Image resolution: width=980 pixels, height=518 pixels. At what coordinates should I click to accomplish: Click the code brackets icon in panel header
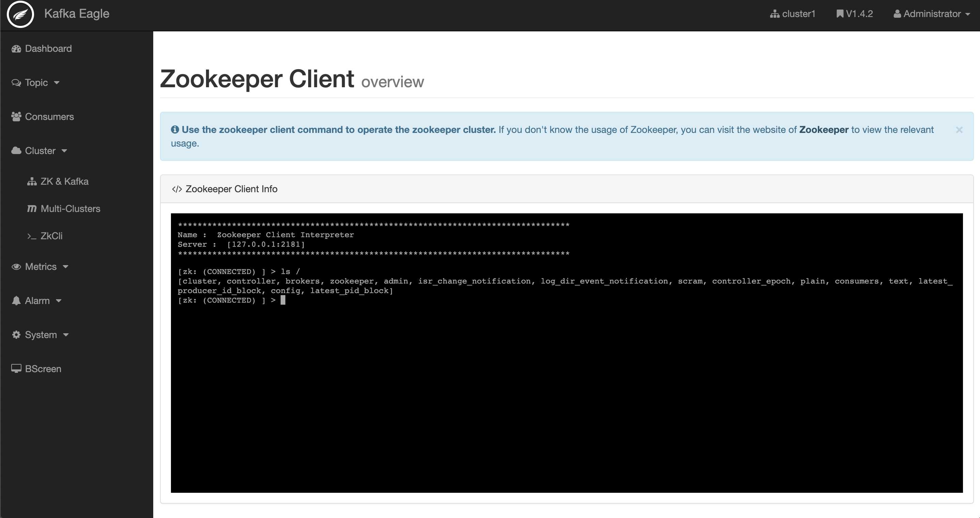point(177,189)
